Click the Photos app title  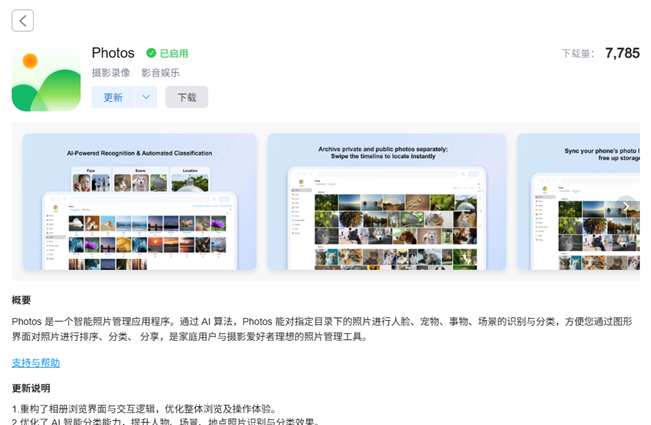pyautogui.click(x=113, y=53)
